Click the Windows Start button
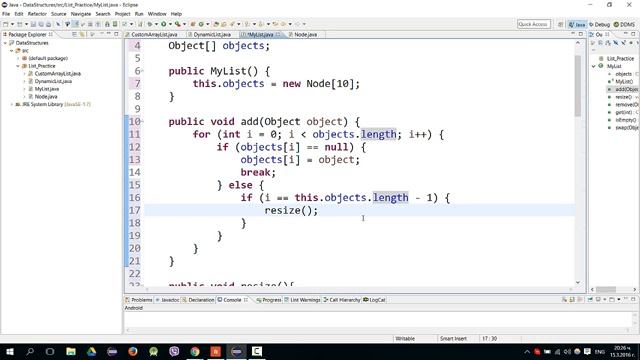Viewport: 640px width, 360px height. 10,351
